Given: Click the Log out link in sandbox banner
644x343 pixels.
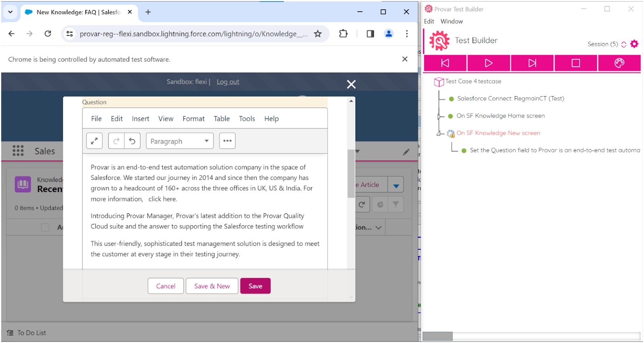Looking at the screenshot, I should (228, 82).
